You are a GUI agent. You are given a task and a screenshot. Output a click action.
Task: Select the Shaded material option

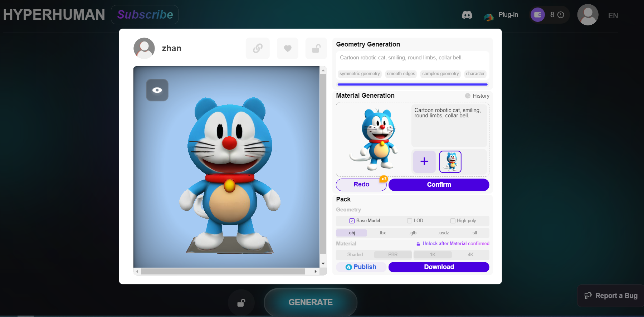click(x=355, y=255)
